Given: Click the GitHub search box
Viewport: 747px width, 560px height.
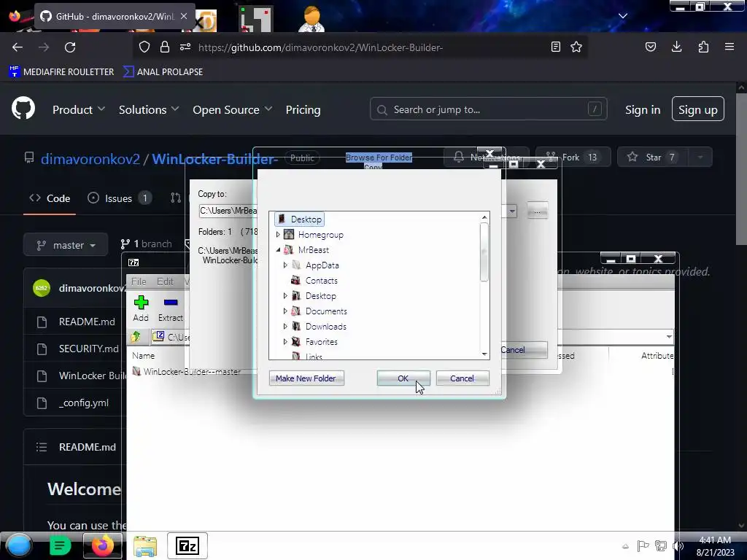Looking at the screenshot, I should click(x=488, y=109).
